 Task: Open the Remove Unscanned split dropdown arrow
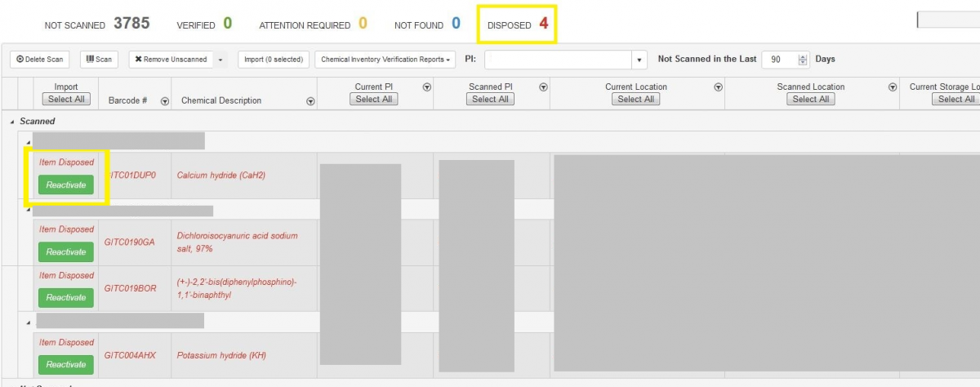[220, 60]
